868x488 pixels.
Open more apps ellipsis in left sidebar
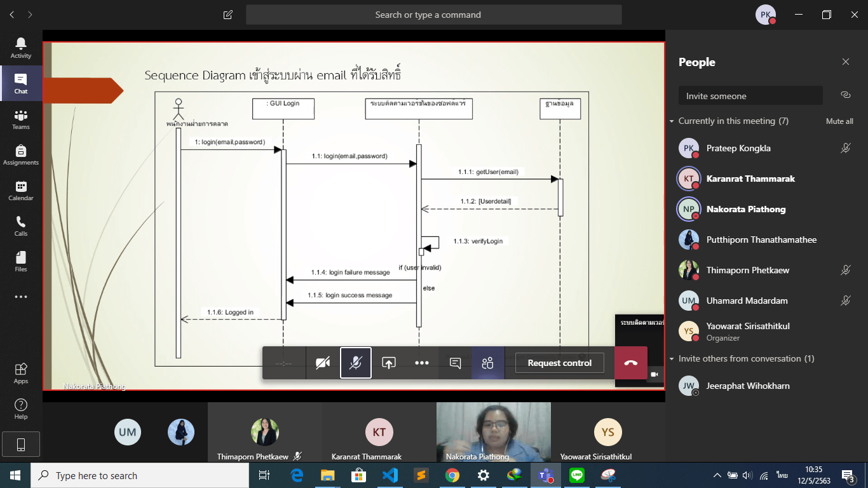(x=21, y=297)
